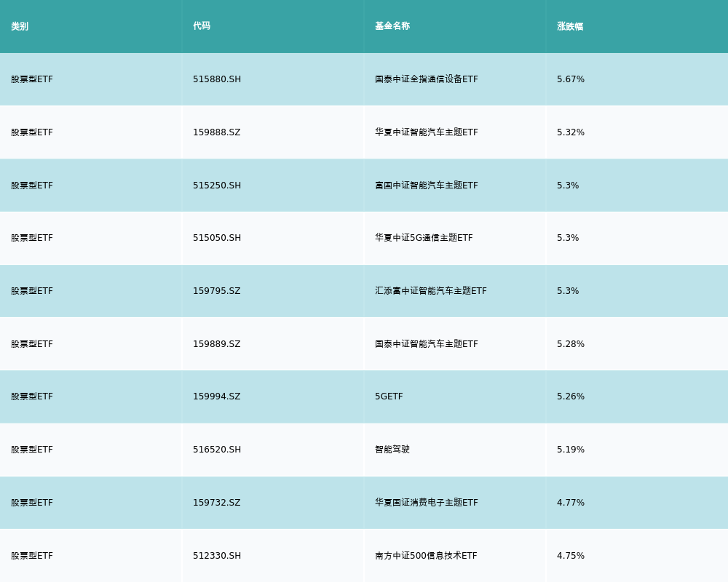Viewport: 728px width, 582px height.
Task: Select fund code 159888.SZ
Action: point(216,132)
